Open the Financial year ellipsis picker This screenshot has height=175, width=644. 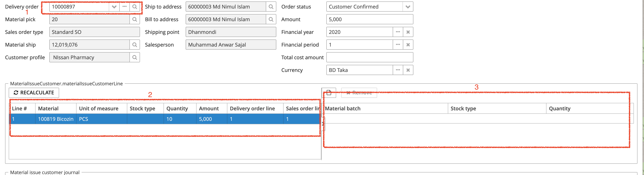coord(398,32)
